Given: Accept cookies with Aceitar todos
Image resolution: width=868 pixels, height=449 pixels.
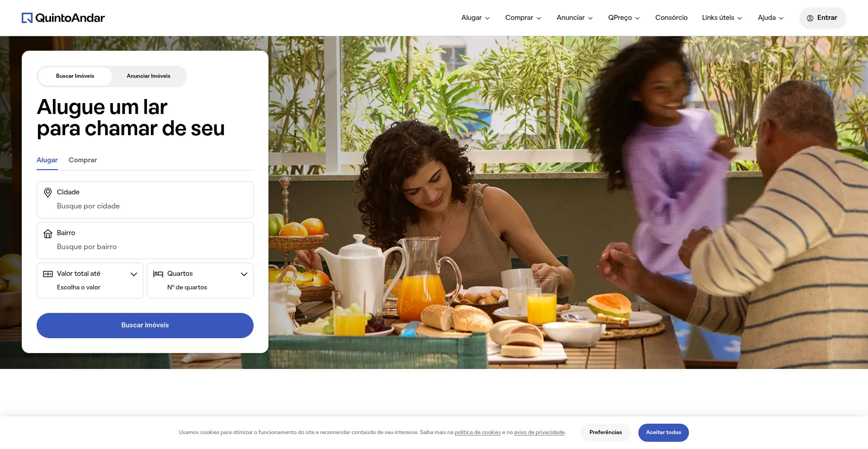Looking at the screenshot, I should click(663, 433).
